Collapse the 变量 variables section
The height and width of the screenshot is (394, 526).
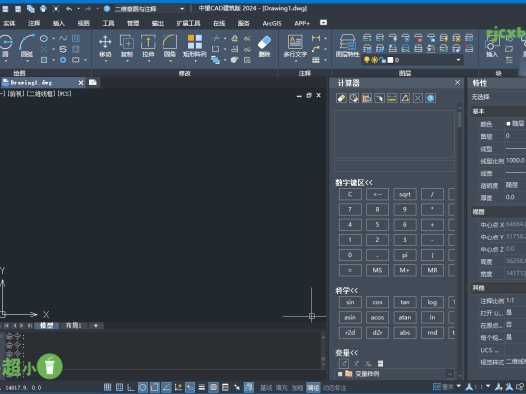tap(347, 352)
